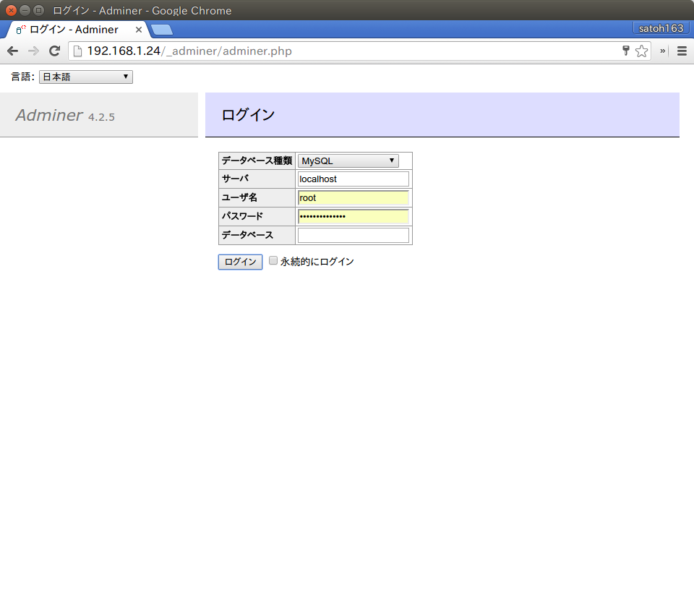This screenshot has height=616, width=694.
Task: Click the tab favicon for Adminer
Action: [x=21, y=30]
